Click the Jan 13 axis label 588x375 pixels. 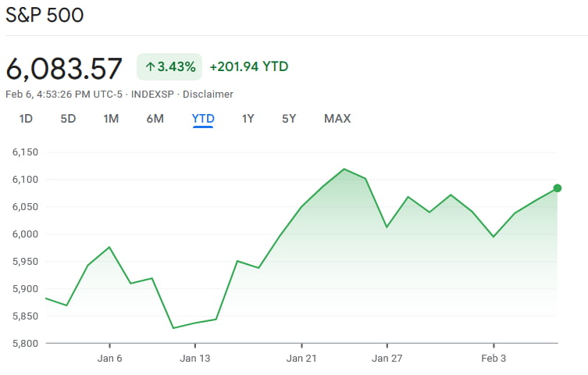point(195,359)
